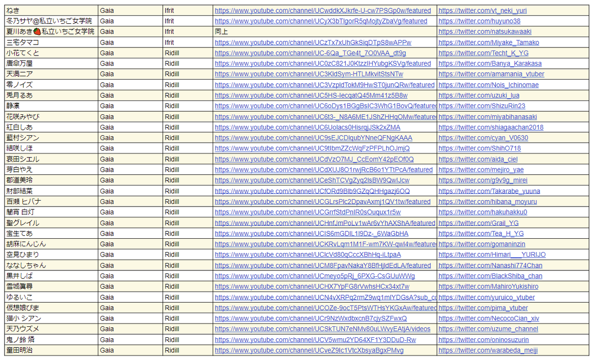Open the Twitter link Miyake_Tamako
The height and width of the screenshot is (364, 595).
(x=488, y=43)
